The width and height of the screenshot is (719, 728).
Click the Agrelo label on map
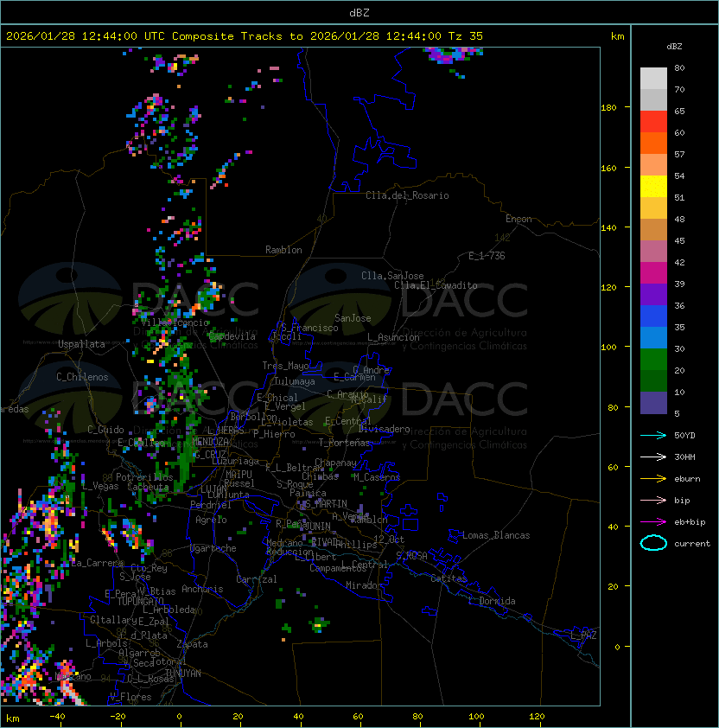point(211,520)
